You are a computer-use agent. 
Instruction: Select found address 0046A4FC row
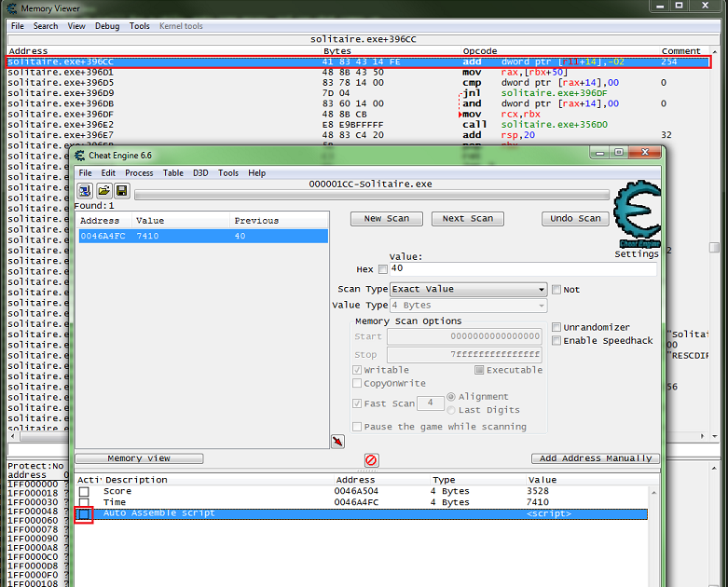pyautogui.click(x=203, y=236)
